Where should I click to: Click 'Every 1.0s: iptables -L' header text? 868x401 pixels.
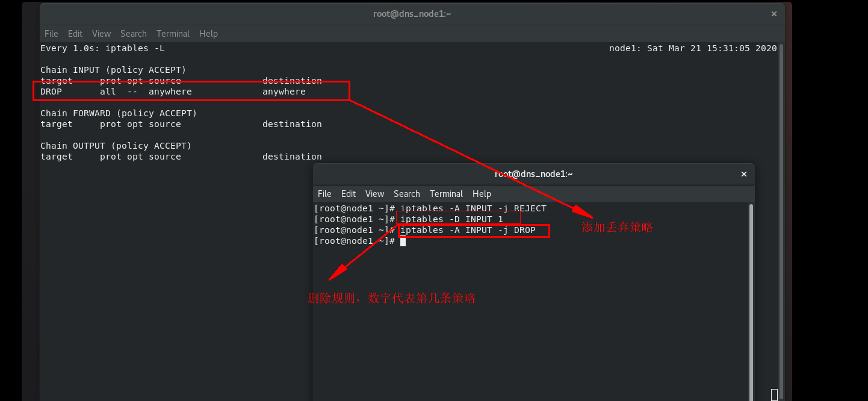102,48
